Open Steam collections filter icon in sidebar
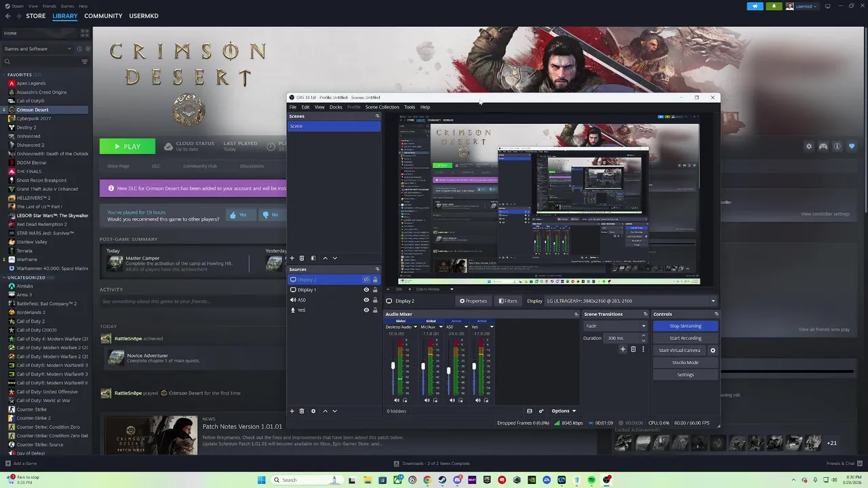 [x=85, y=62]
